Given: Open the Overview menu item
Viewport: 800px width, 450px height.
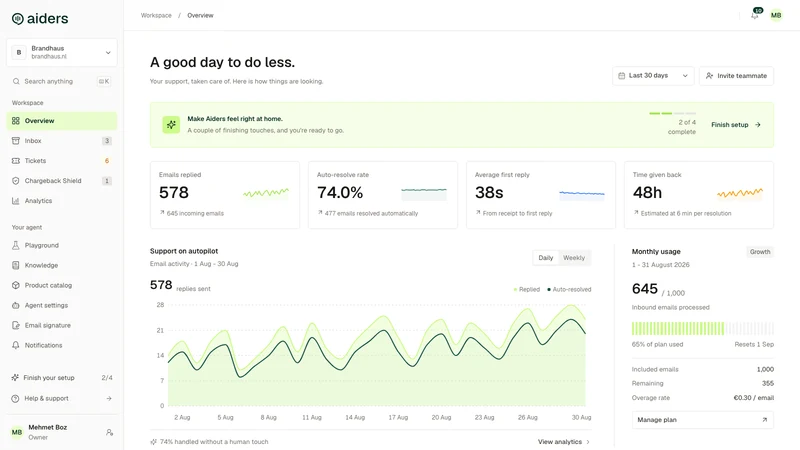Looking at the screenshot, I should (62, 121).
